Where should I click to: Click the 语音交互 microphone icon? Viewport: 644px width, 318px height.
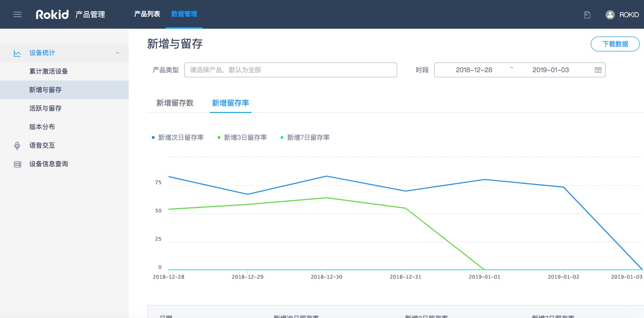pos(17,146)
